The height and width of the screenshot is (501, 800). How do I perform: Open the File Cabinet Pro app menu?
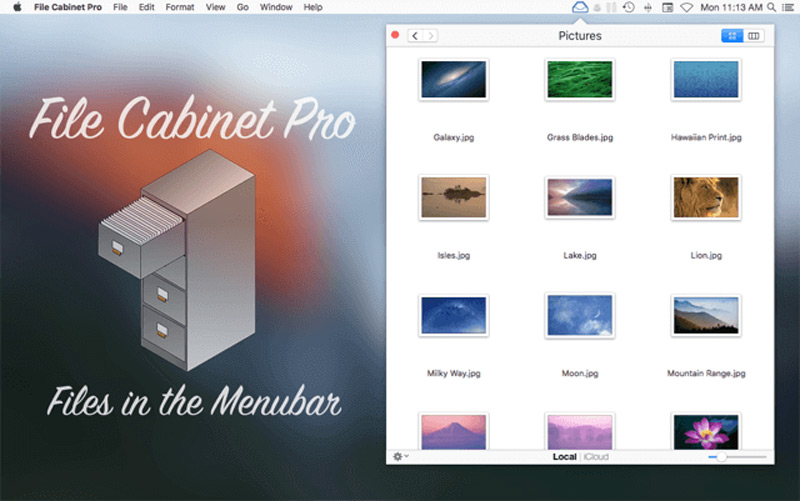68,7
